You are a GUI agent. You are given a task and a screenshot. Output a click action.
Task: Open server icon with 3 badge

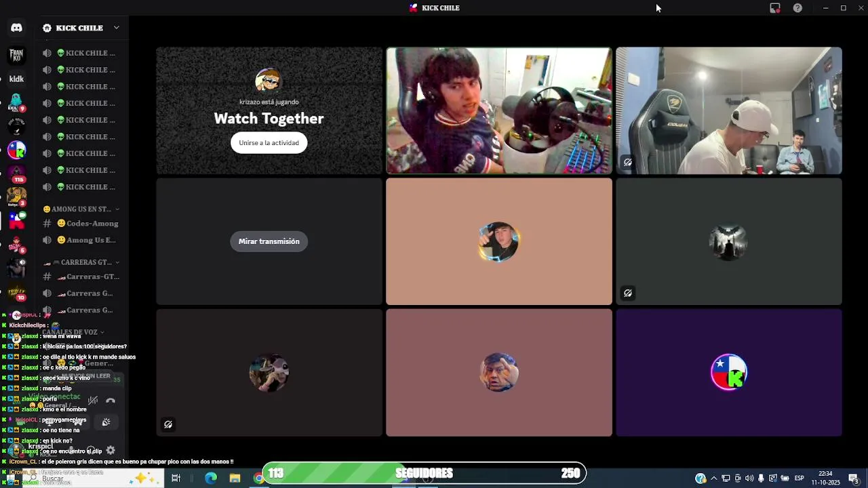coord(16,197)
